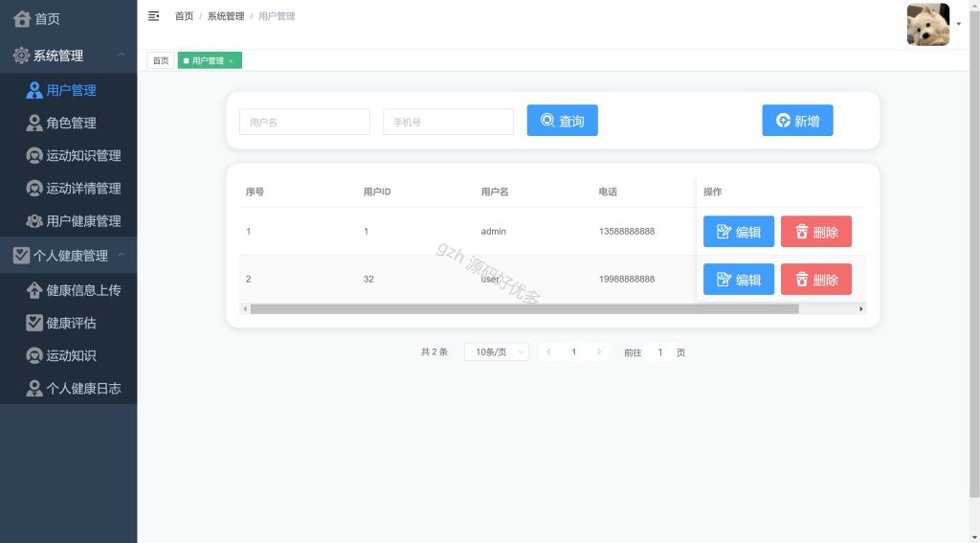Click the home icon beside 首页 in sidebar

[22, 19]
